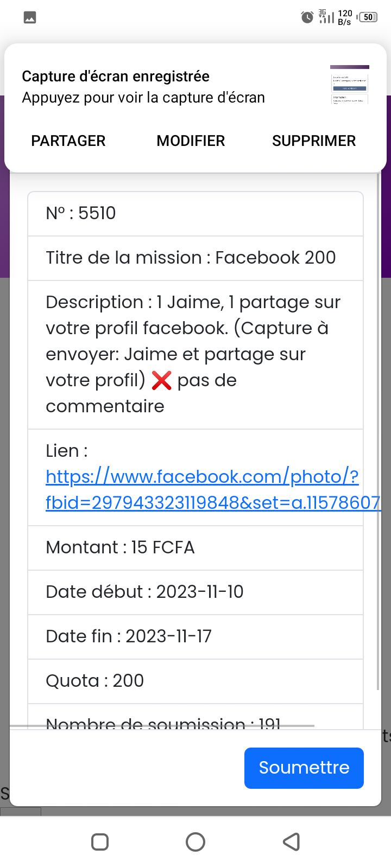Tap the image icon in the status bar
391x868 pixels.
pyautogui.click(x=30, y=18)
